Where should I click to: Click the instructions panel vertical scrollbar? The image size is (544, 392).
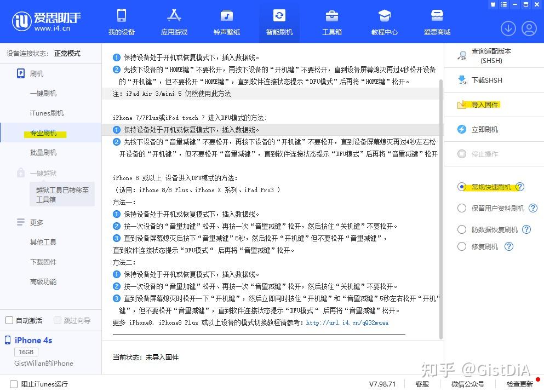441,208
